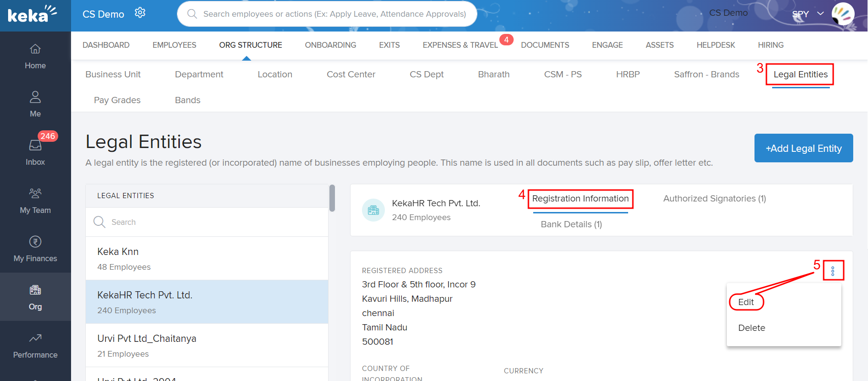Open the Bank Details tab
The image size is (868, 381).
coord(571,224)
